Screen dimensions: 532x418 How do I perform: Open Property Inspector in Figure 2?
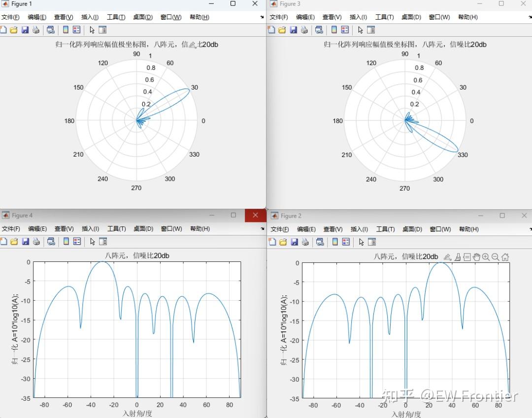coord(372,242)
